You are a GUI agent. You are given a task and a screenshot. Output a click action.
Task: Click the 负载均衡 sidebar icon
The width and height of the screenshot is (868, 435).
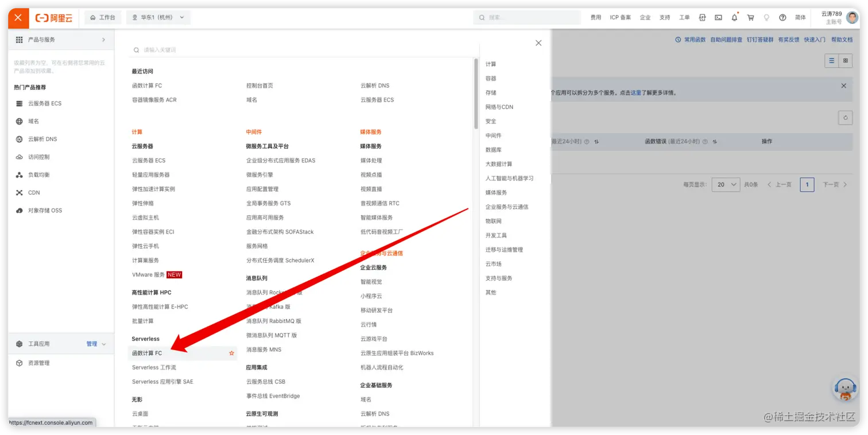20,174
